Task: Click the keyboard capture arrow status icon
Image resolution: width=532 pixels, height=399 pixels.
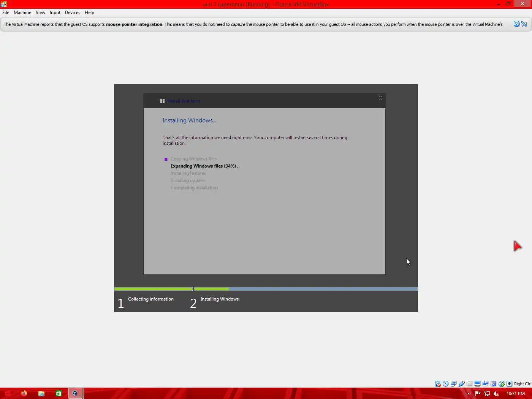Action: click(x=510, y=384)
